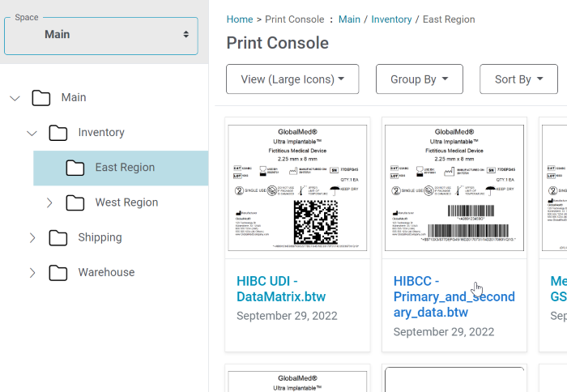This screenshot has width=567, height=392.
Task: Select the Warehouse tree label
Action: pos(106,272)
